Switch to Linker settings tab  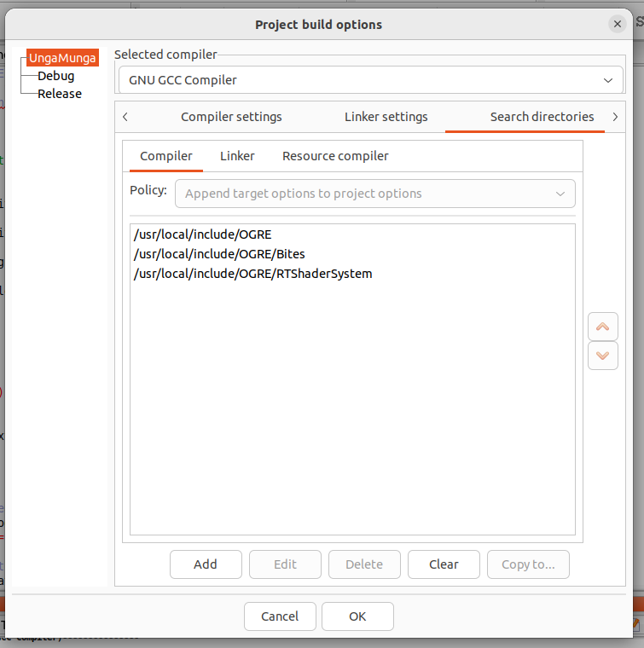pos(386,117)
